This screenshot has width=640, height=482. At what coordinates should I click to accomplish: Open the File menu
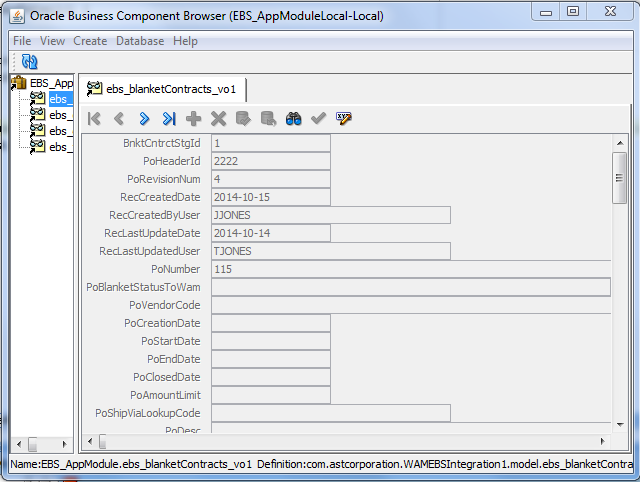click(x=22, y=41)
